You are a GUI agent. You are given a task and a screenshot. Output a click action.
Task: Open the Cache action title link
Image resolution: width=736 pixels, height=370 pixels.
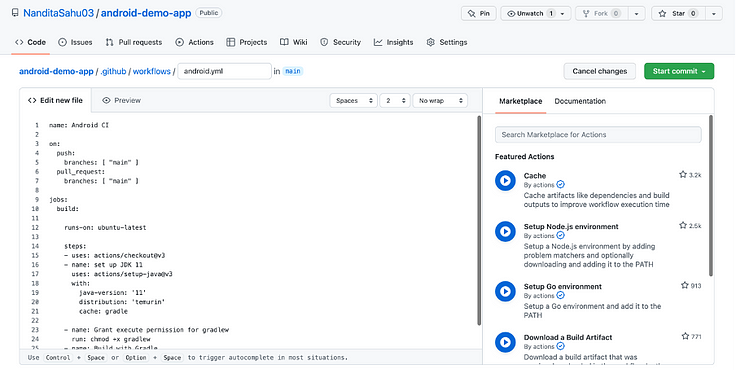click(x=535, y=176)
